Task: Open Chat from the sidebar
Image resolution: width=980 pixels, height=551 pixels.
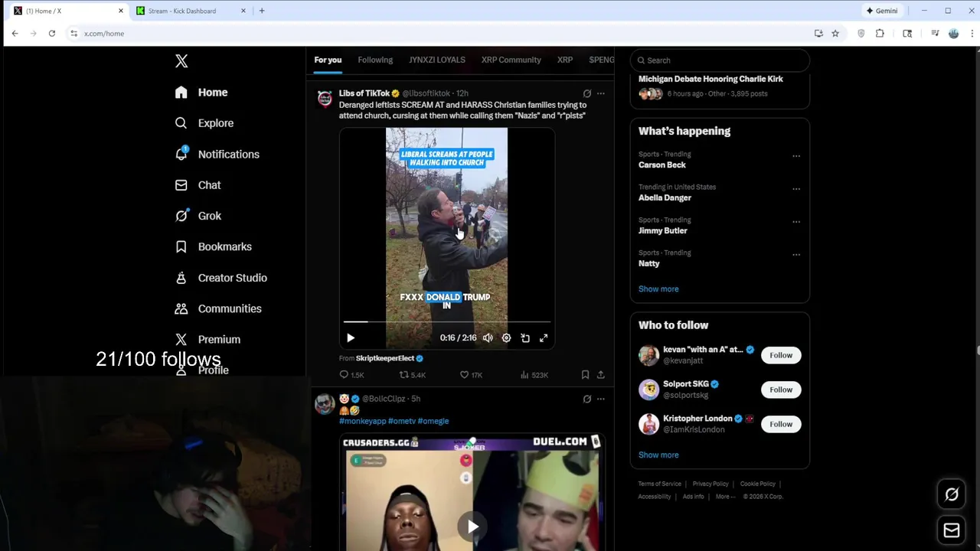Action: pyautogui.click(x=198, y=185)
